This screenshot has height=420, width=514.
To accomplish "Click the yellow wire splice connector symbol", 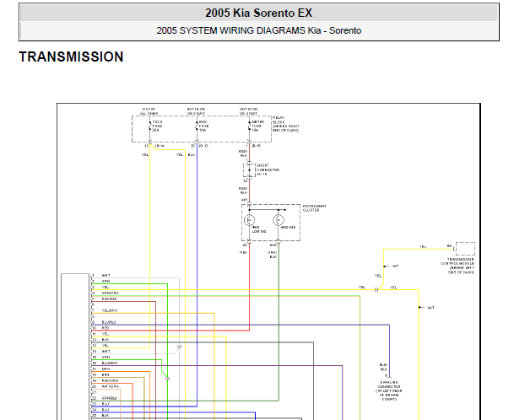I will (x=376, y=290).
